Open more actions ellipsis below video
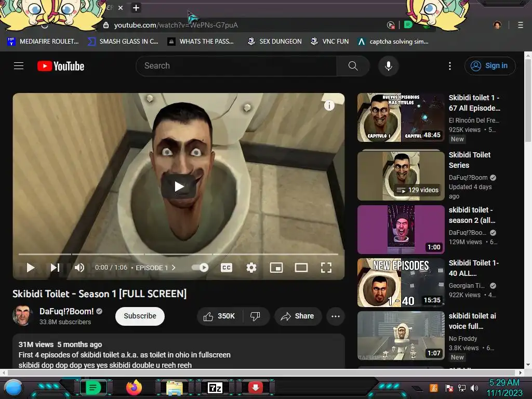Screen dimensions: 532x399 336,316
